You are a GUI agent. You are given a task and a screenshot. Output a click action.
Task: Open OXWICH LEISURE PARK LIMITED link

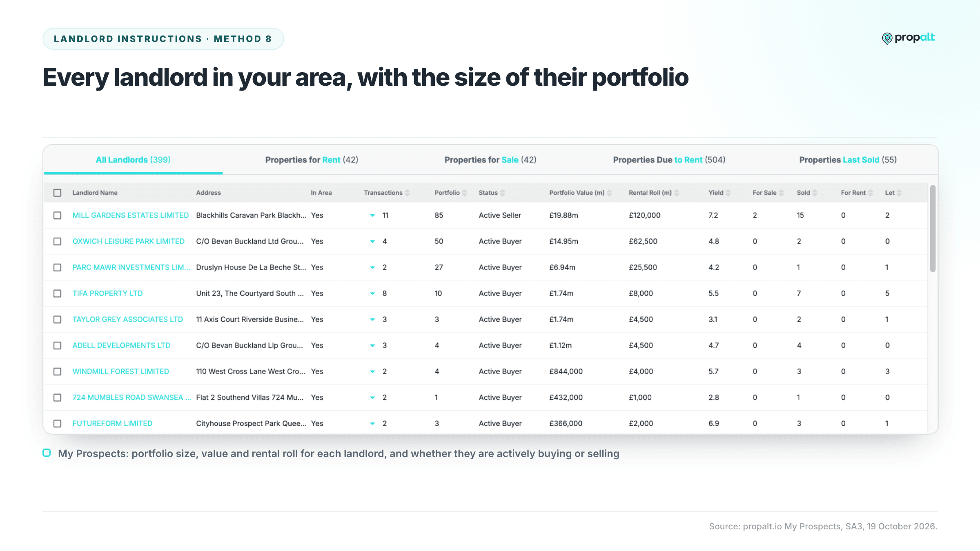pyautogui.click(x=129, y=241)
